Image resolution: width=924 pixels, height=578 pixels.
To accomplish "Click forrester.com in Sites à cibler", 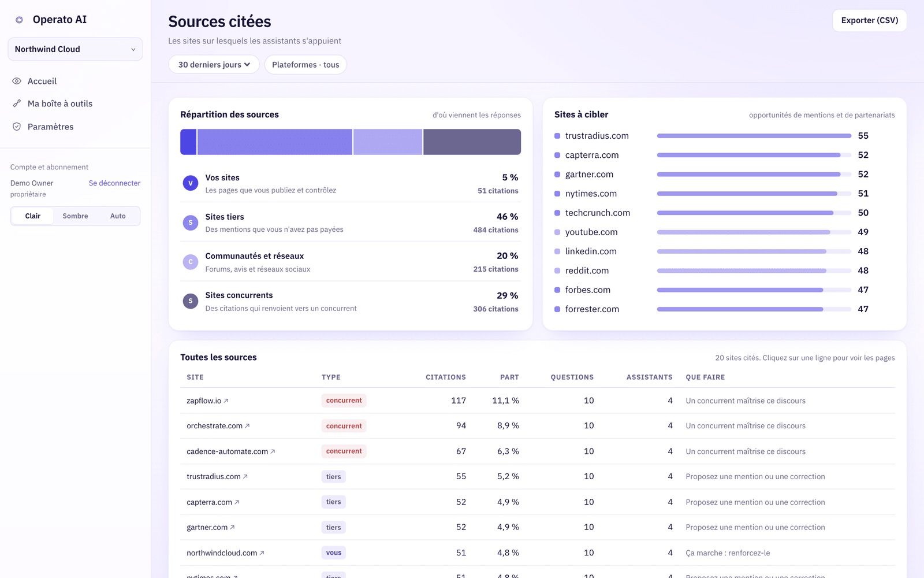I will point(592,309).
